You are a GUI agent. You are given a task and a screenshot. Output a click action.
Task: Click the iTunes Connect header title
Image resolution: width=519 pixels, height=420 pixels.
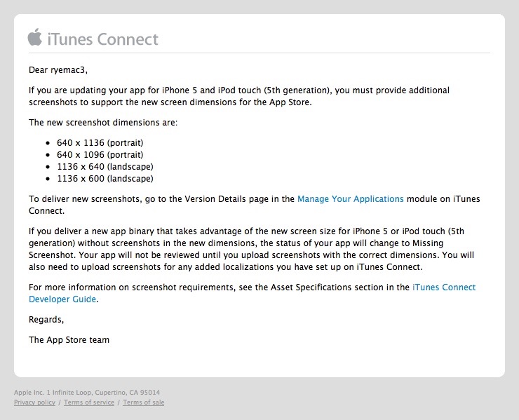coord(103,39)
